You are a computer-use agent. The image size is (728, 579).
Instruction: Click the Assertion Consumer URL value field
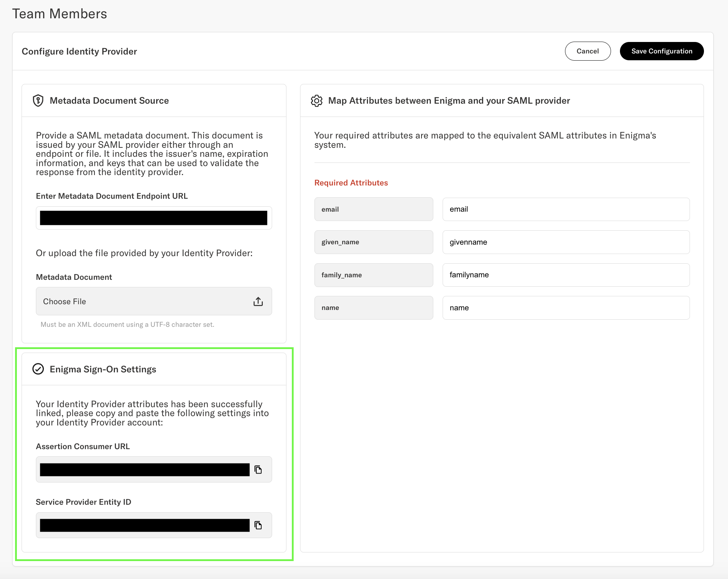click(144, 469)
